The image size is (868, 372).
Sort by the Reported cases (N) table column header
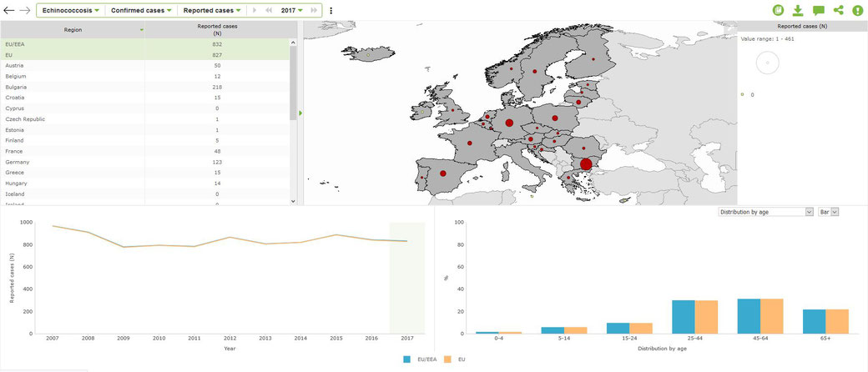[217, 30]
